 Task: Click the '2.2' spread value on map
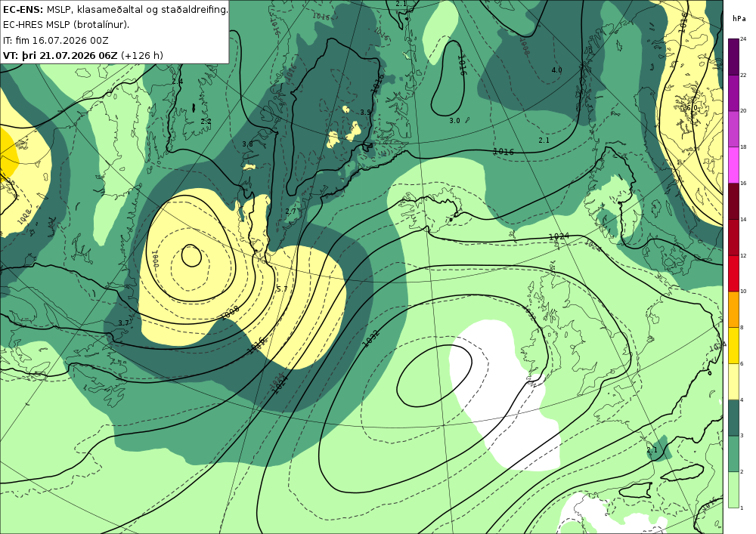tap(206, 121)
